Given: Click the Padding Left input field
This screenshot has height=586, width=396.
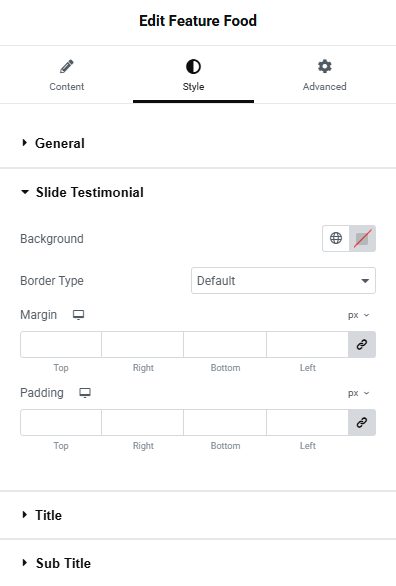Looking at the screenshot, I should 307,422.
